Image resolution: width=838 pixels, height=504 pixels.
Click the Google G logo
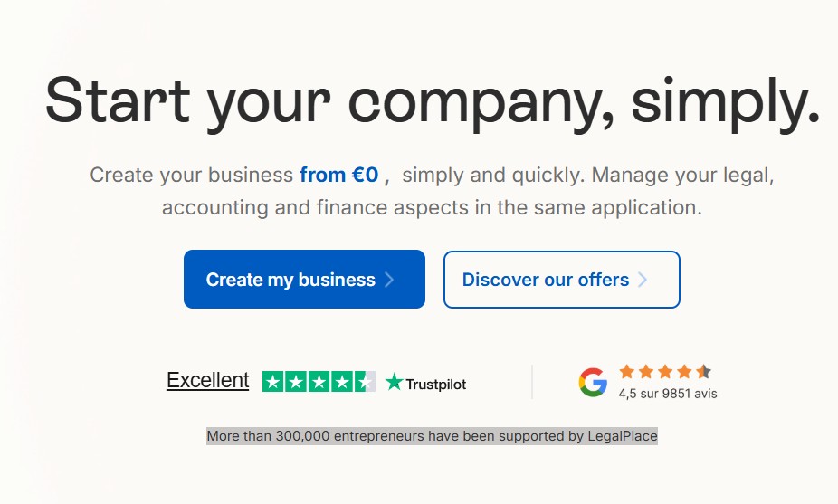point(593,382)
